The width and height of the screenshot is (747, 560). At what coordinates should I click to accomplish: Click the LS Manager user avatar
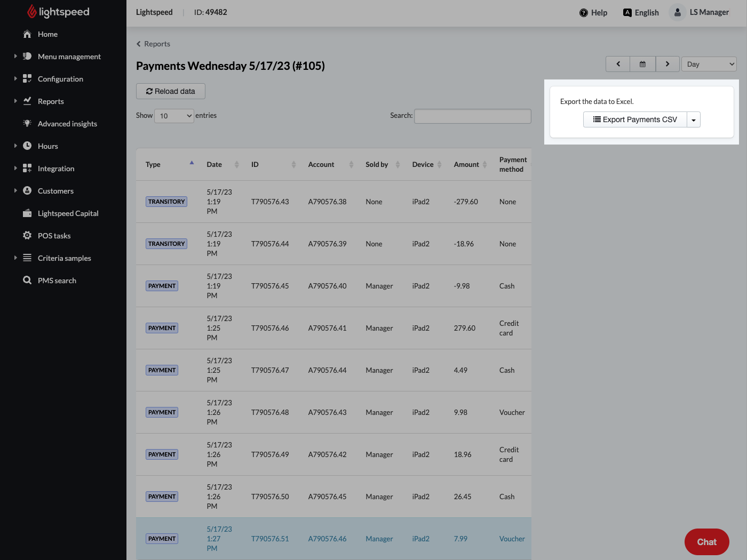[x=678, y=12]
